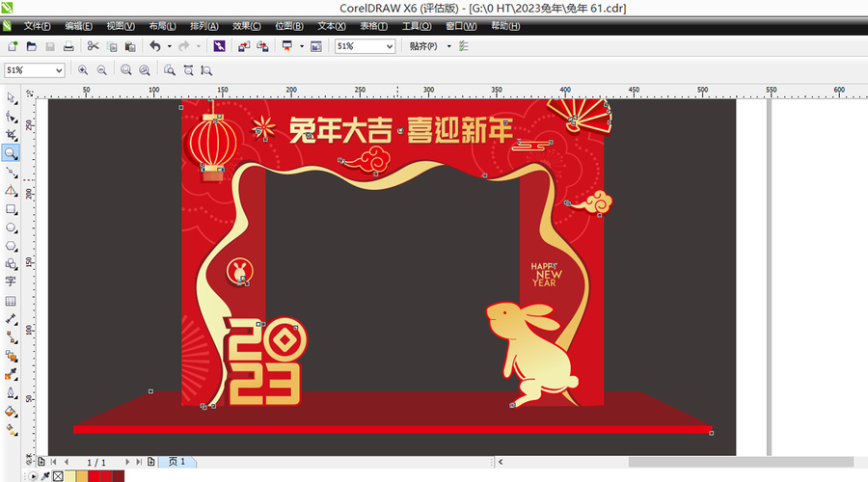Select the Text tool
The height and width of the screenshot is (482, 868).
click(11, 281)
